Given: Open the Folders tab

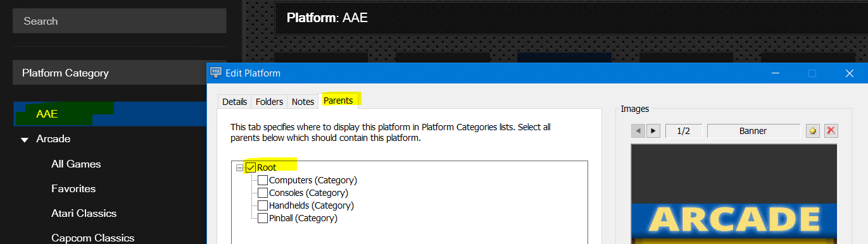Looking at the screenshot, I should [270, 102].
